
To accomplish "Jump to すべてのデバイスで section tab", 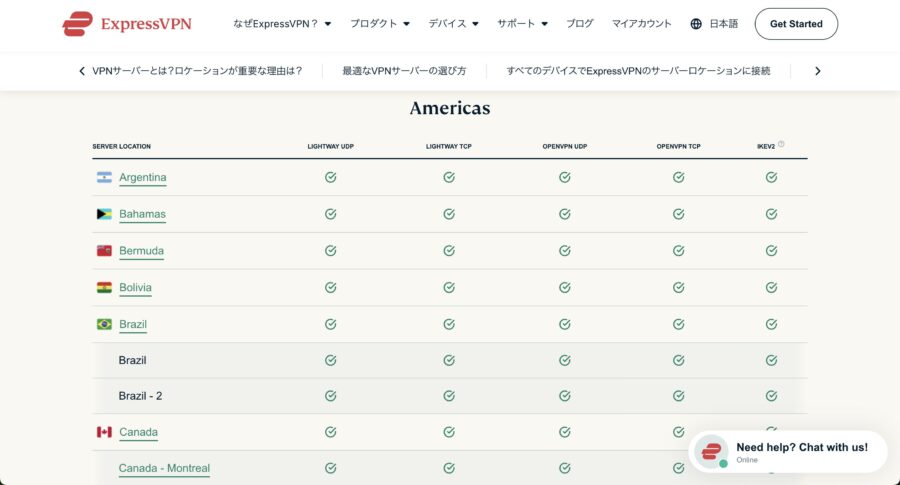I will pos(638,71).
